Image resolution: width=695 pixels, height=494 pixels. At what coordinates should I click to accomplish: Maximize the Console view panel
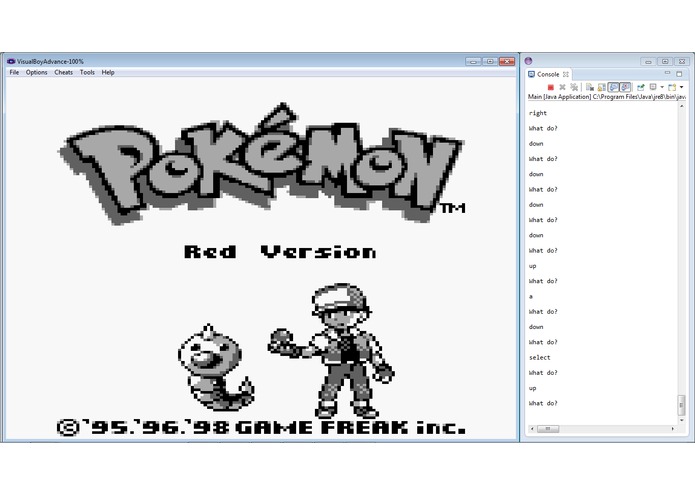point(679,74)
